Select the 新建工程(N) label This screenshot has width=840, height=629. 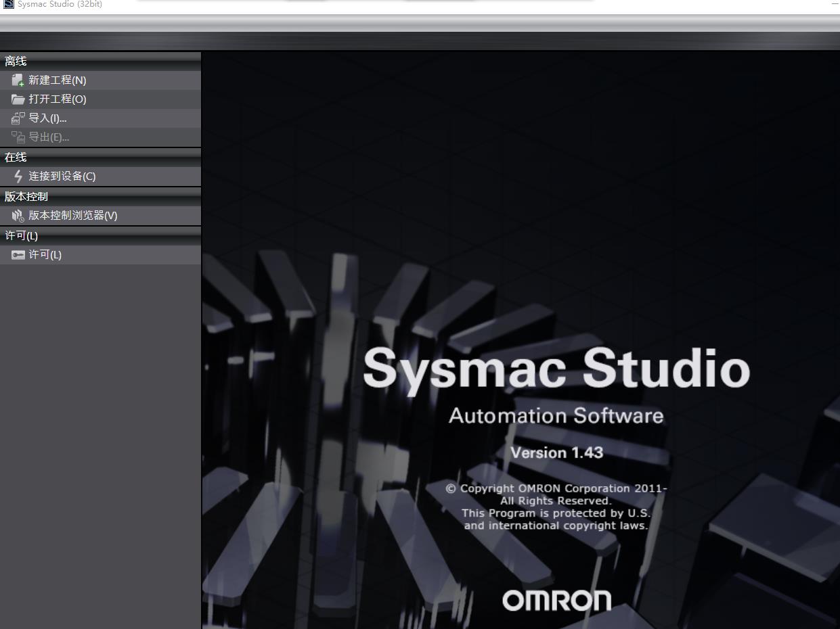click(x=58, y=80)
